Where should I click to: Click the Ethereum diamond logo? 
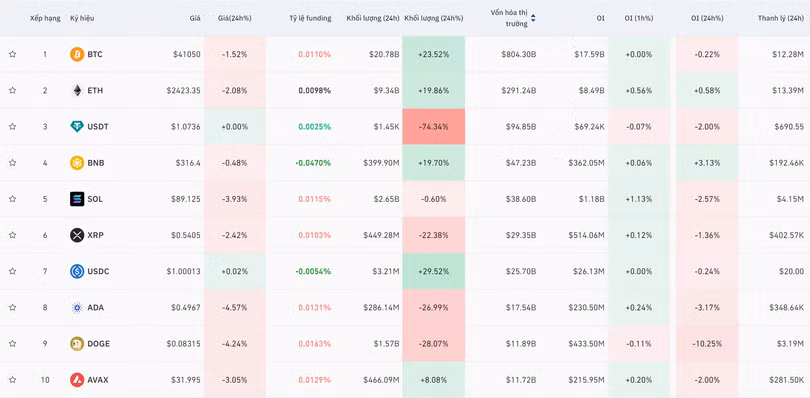(77, 90)
